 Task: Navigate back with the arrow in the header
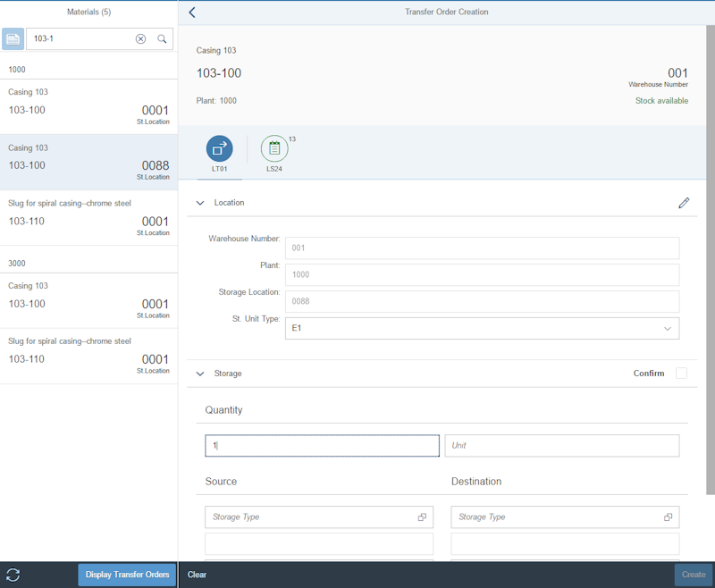(x=191, y=12)
